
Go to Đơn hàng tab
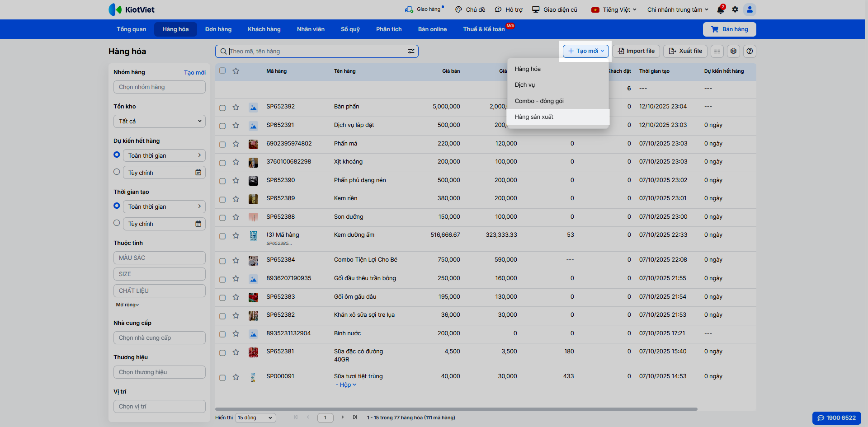218,29
